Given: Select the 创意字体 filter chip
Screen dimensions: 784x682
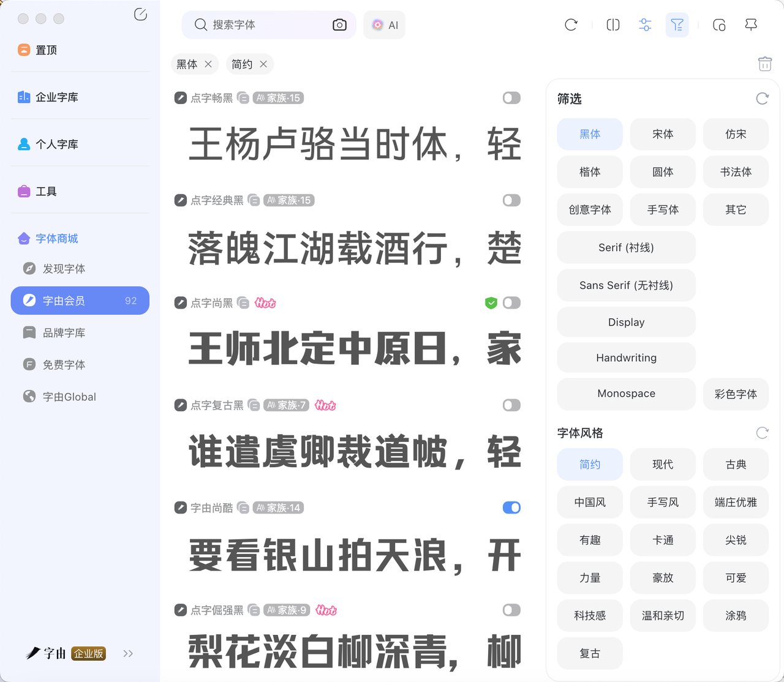Looking at the screenshot, I should pyautogui.click(x=590, y=210).
